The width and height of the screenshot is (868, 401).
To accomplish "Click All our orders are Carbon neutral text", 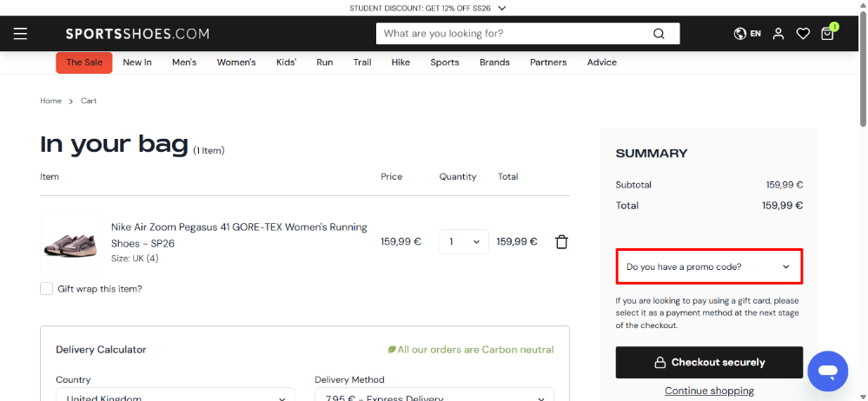I will click(475, 350).
